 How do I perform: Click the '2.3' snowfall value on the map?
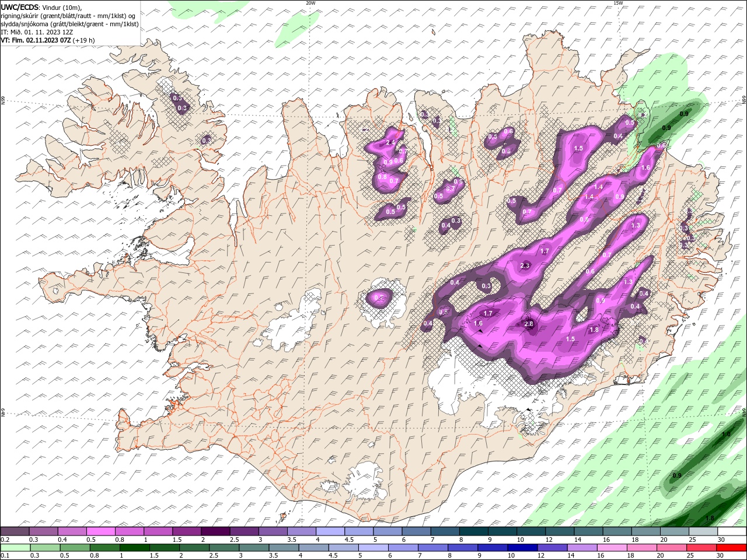click(x=525, y=266)
